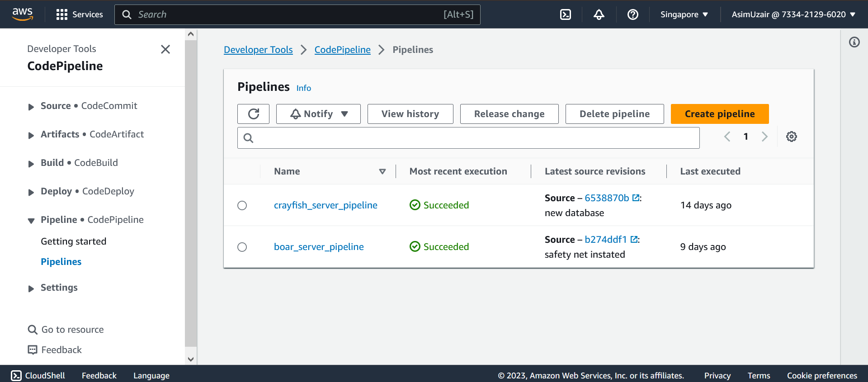Click the footer CloudShell icon
The height and width of the screenshot is (382, 868).
coord(16,376)
